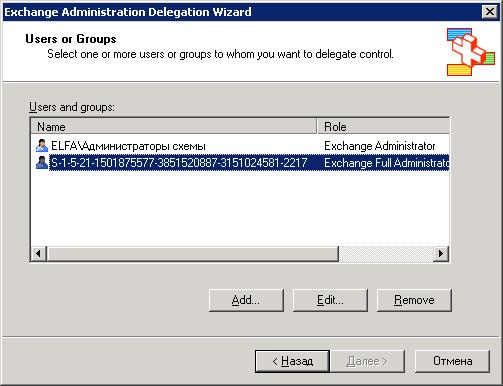Click the Exchange Full Administrator role cell
503x386 pixels.
tap(386, 163)
